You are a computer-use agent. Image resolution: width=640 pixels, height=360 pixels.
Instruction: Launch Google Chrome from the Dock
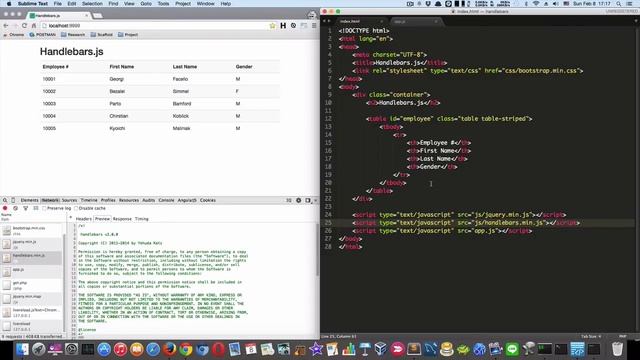pos(186,349)
